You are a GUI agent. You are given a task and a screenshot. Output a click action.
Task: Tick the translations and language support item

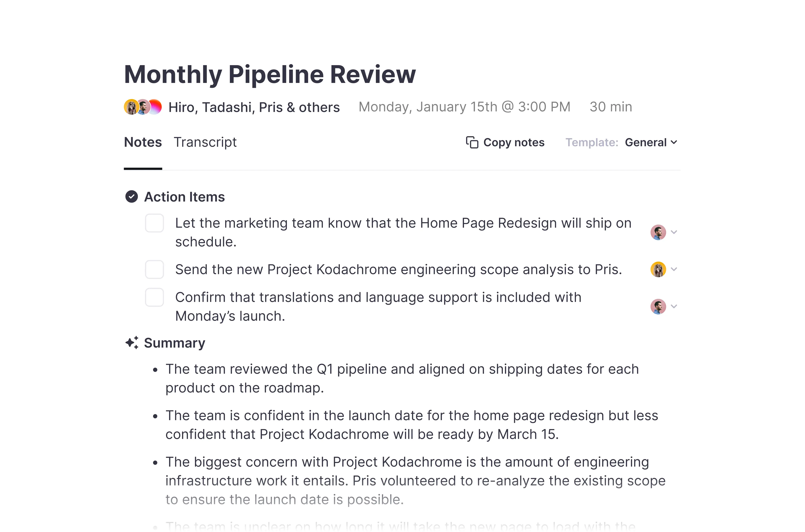(154, 297)
